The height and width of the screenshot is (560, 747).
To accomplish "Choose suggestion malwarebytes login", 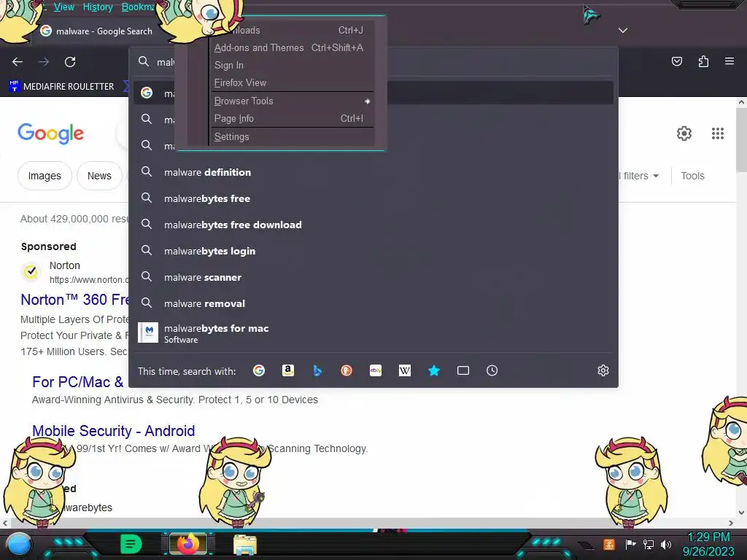I will tap(373, 251).
